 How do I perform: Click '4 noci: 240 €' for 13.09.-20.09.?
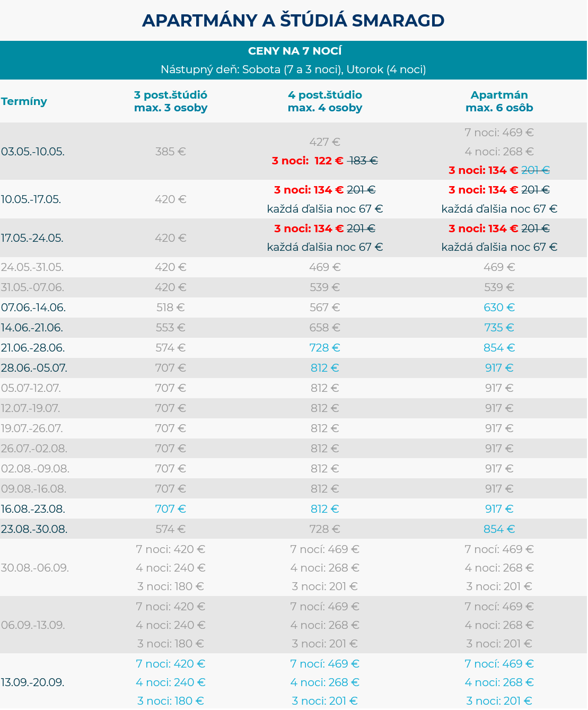point(170,682)
